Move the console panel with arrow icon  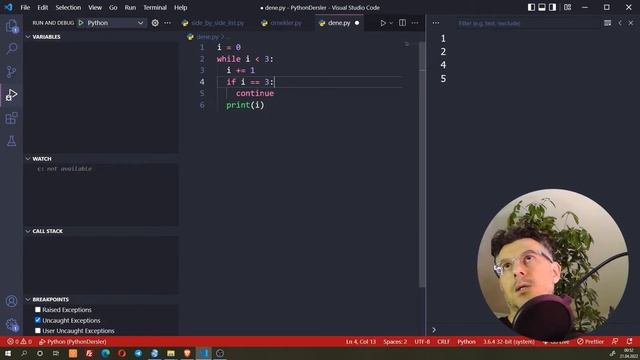[x=620, y=23]
